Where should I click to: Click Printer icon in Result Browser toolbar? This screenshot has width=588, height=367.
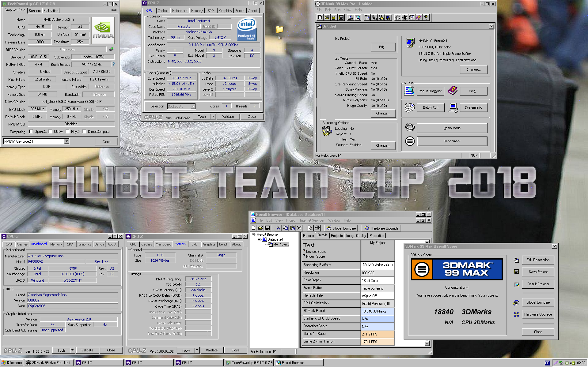pos(317,228)
